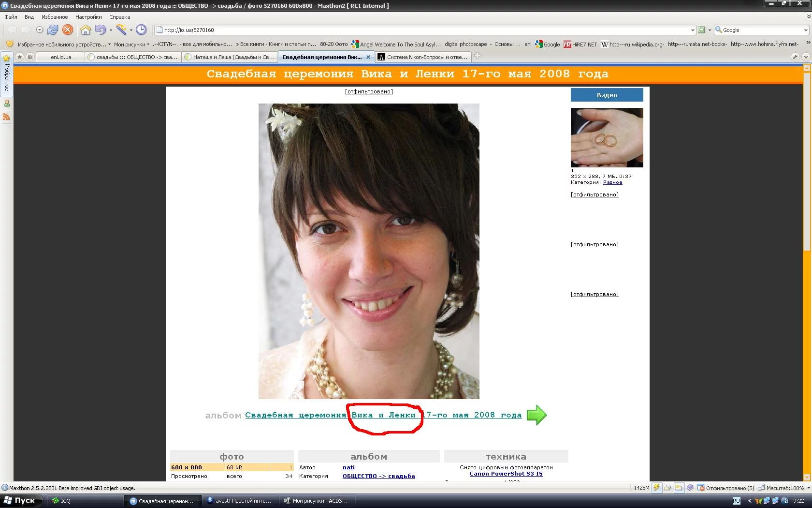Open the album title link below photo
This screenshot has width=812, height=508.
[x=383, y=415]
